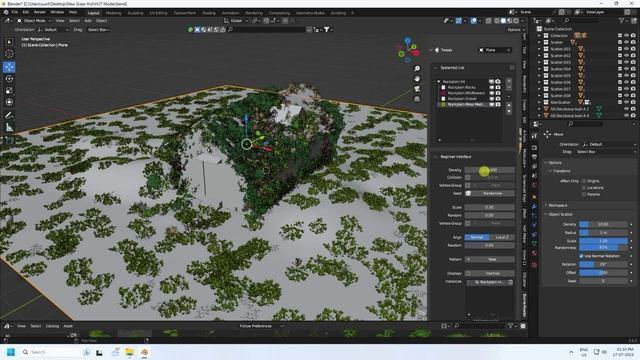
Task: Switch perspective/orthographic with grid icon
Action: pos(417,99)
